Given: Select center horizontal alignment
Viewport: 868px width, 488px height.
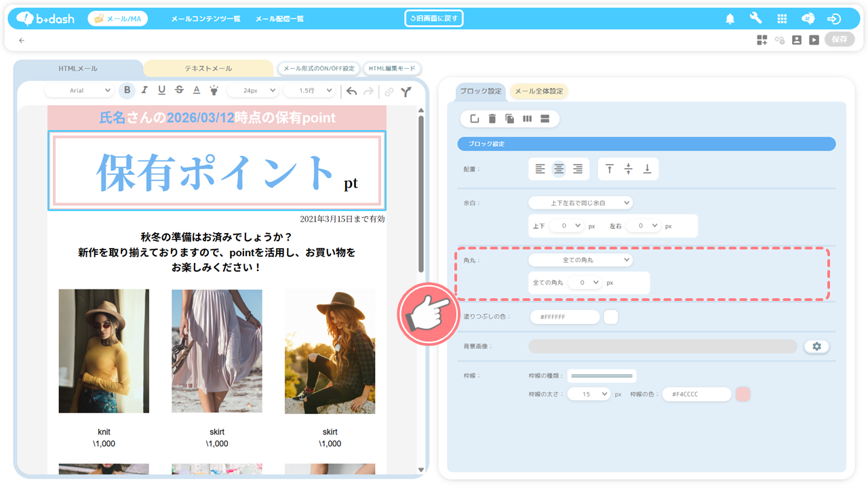Looking at the screenshot, I should pos(559,169).
